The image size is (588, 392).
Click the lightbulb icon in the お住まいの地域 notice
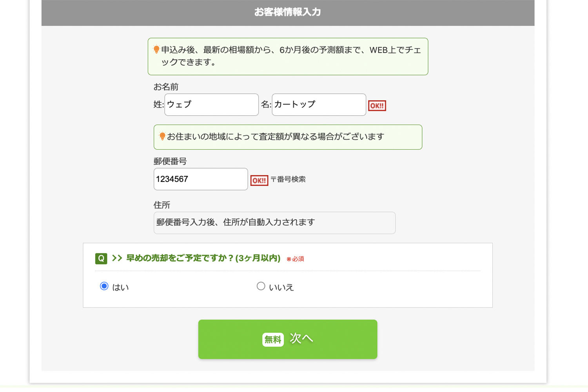point(162,136)
